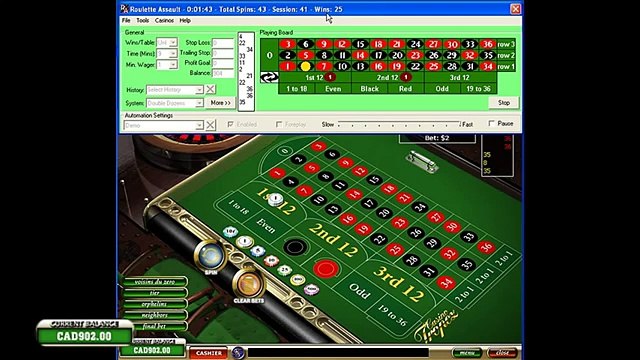Open the Help menu
The height and width of the screenshot is (360, 640).
coord(185,20)
